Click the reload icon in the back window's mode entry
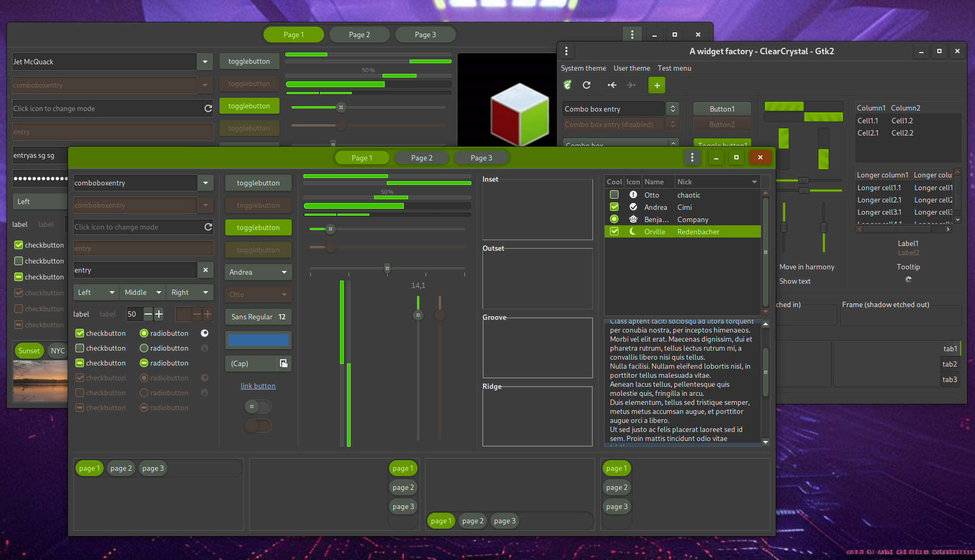 pos(208,108)
